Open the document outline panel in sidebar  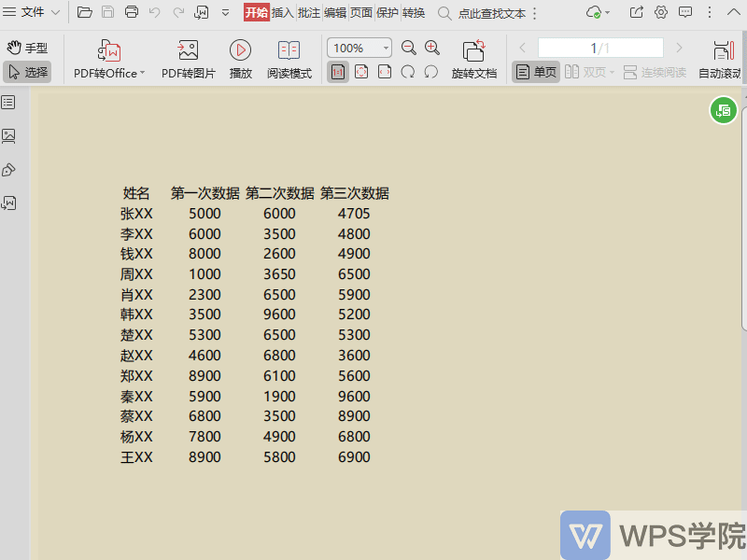click(11, 103)
